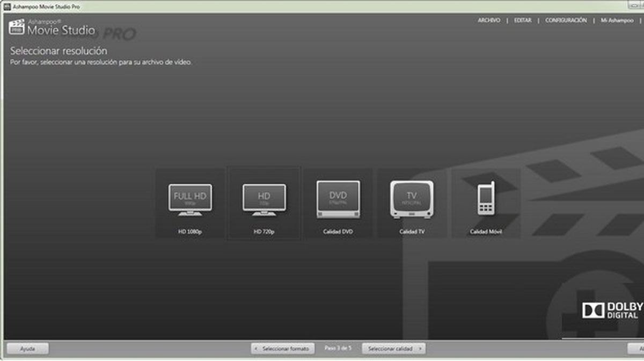This screenshot has width=644, height=361.
Task: Open the CONFIGURACIÓN menu
Action: pyautogui.click(x=566, y=20)
